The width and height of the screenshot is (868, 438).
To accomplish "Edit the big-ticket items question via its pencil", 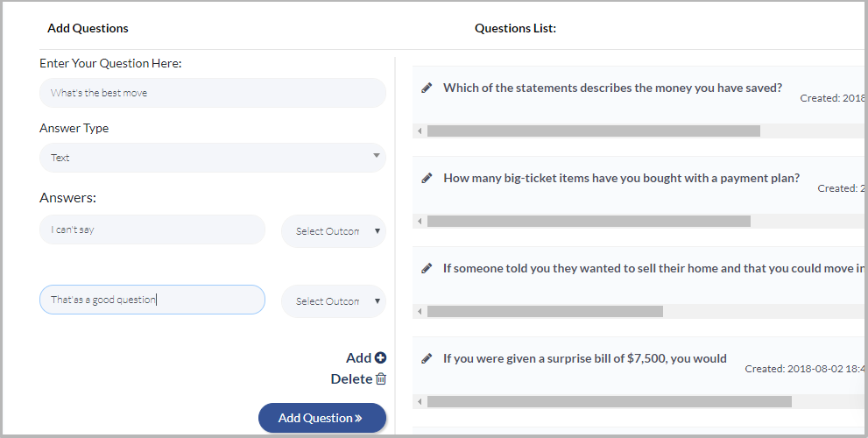I will [427, 178].
